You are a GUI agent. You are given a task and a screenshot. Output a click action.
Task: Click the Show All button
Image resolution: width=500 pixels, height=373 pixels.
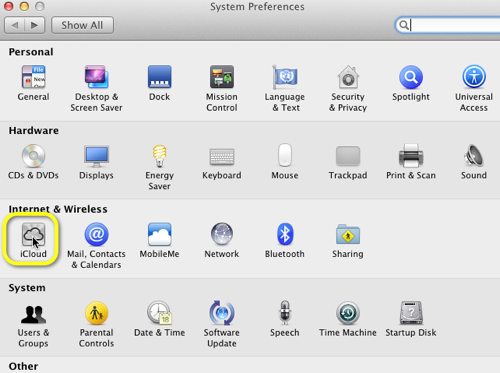click(82, 25)
